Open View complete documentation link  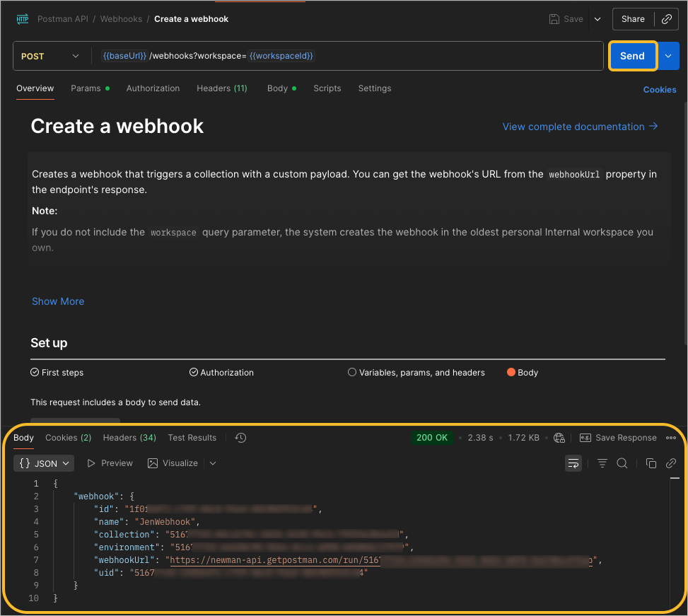[580, 127]
